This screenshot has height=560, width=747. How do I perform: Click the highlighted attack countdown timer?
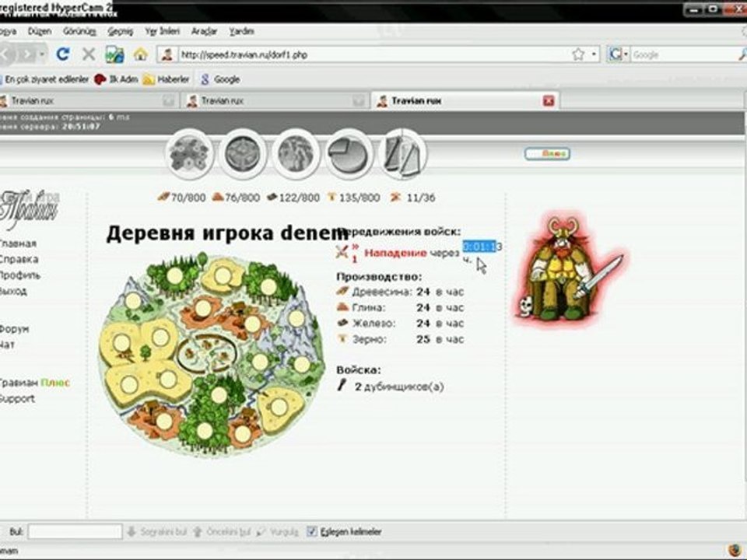(482, 247)
